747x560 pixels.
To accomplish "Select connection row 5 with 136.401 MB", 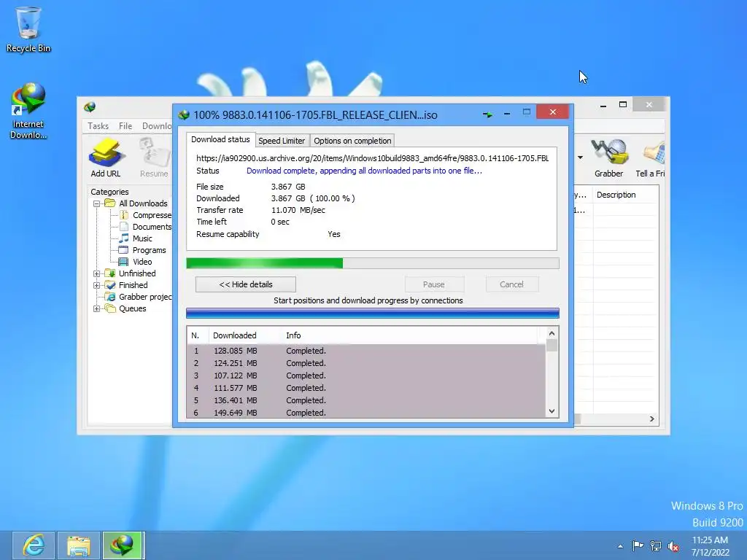I will [366, 400].
